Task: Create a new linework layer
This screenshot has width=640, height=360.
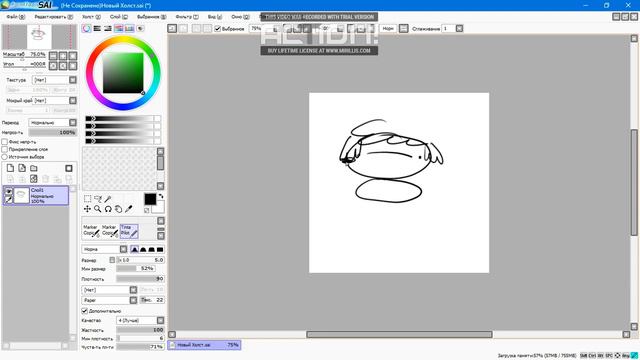Action: [22, 168]
